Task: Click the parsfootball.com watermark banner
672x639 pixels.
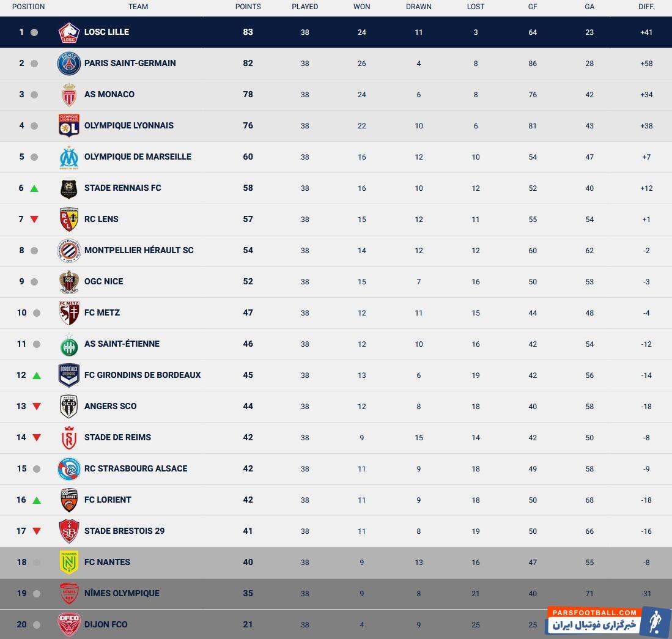Action: pyautogui.click(x=608, y=621)
